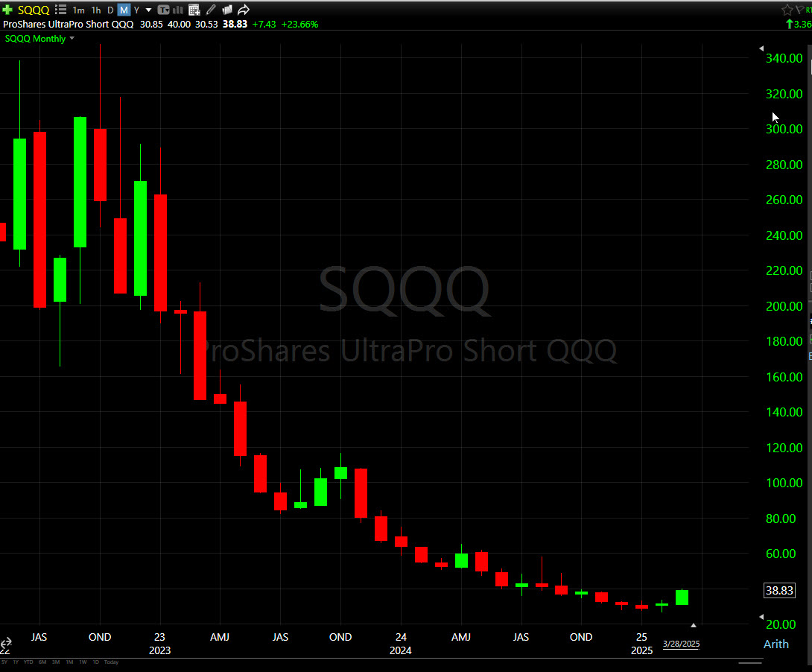Image resolution: width=812 pixels, height=672 pixels.
Task: Switch to 1m timeframe
Action: [x=78, y=10]
